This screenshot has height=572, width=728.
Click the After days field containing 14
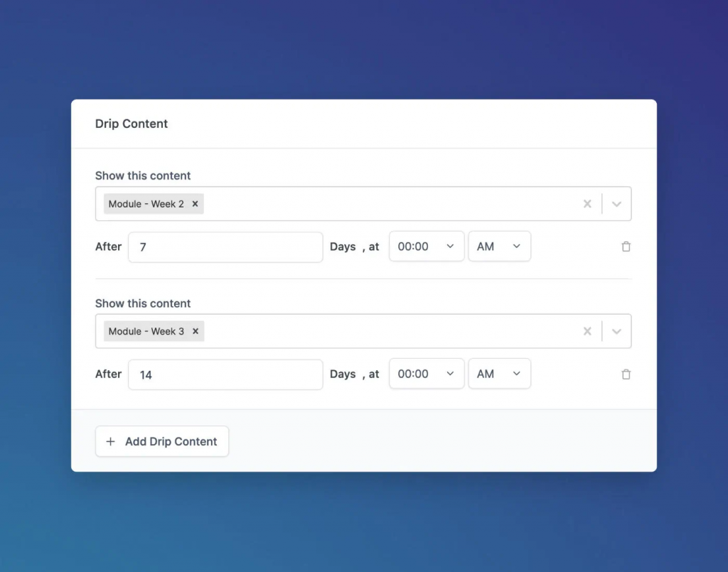225,374
